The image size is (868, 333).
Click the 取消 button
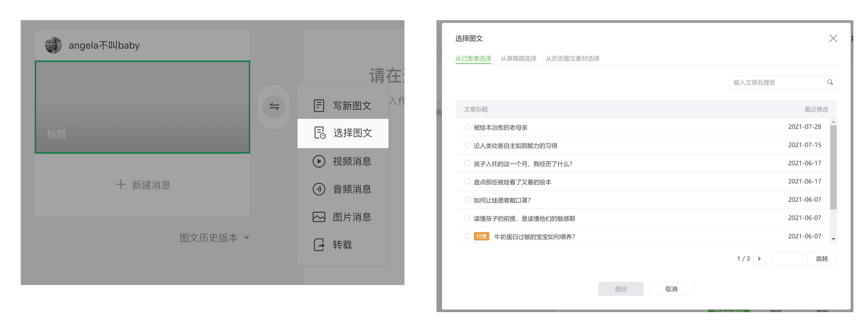671,289
